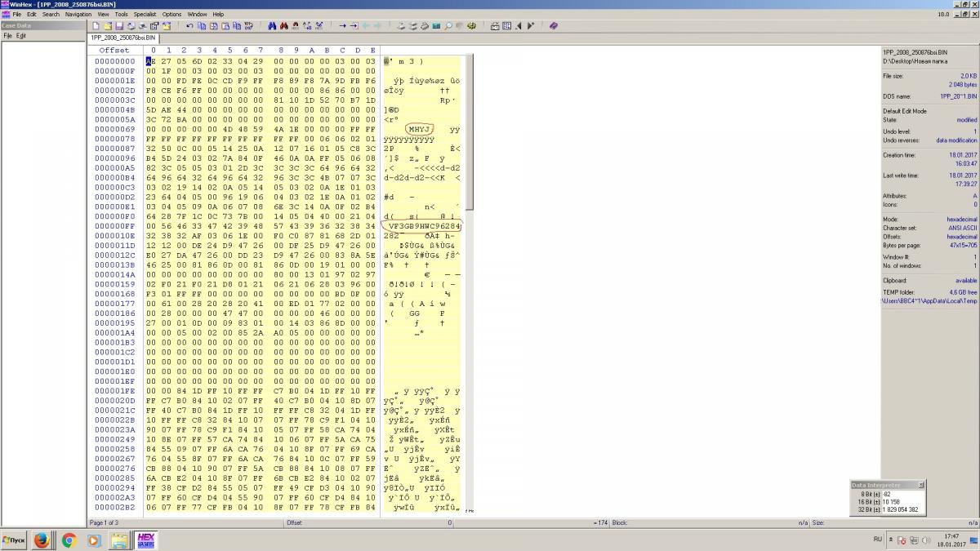
Task: Open Firefox from the taskbar
Action: pyautogui.click(x=43, y=540)
